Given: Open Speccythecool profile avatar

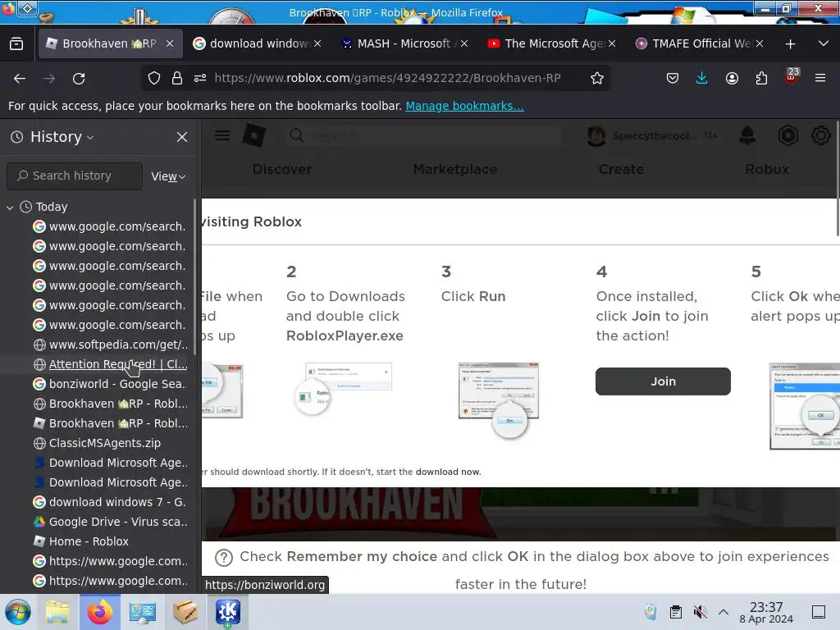Looking at the screenshot, I should pyautogui.click(x=596, y=136).
